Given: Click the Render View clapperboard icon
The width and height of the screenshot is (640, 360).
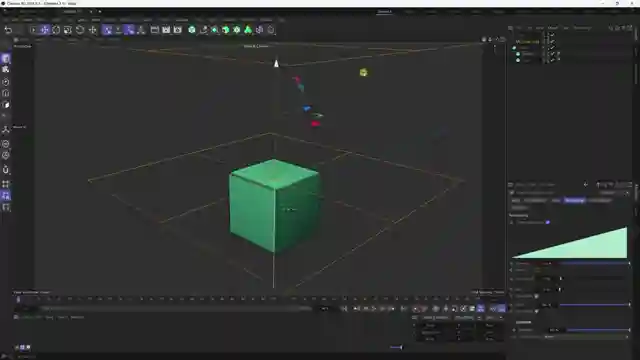Looking at the screenshot, I should [155, 30].
